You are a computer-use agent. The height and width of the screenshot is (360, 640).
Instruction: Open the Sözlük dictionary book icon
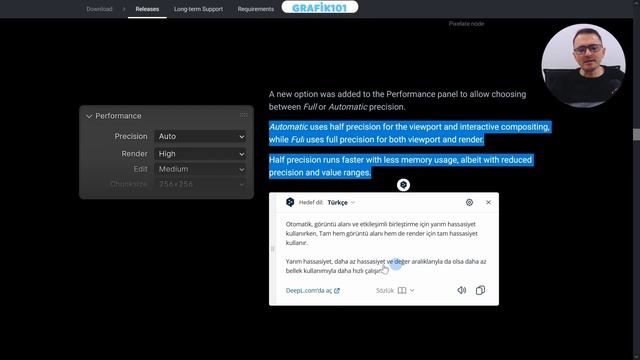(x=402, y=291)
